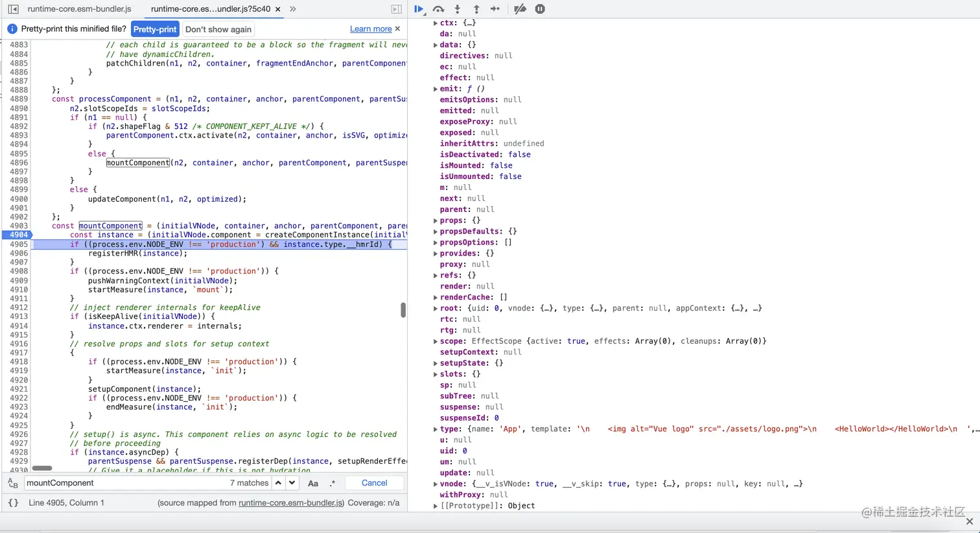The width and height of the screenshot is (980, 533).
Task: Expand the root object
Action: pos(436,309)
